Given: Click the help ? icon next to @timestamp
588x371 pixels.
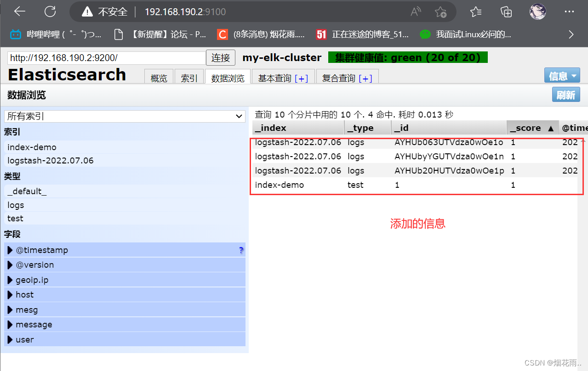Looking at the screenshot, I should pos(241,250).
